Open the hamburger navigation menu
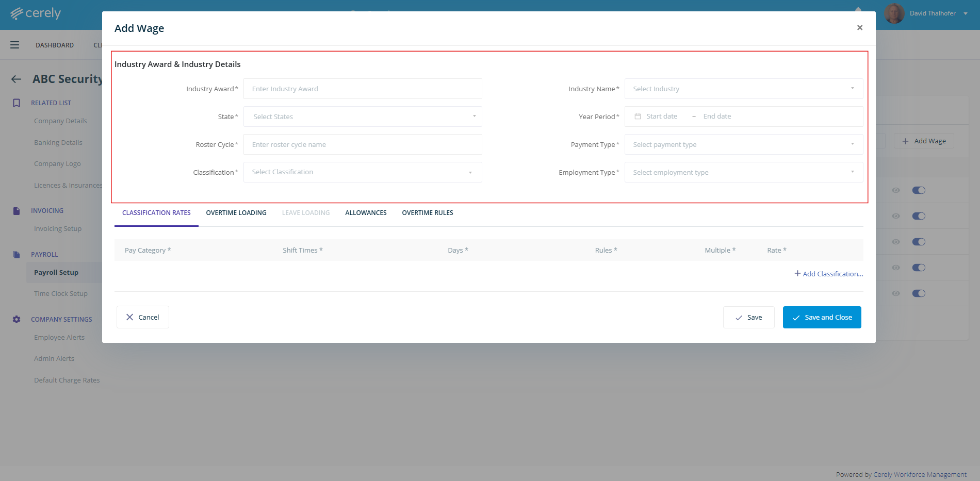The height and width of the screenshot is (481, 980). pyautogui.click(x=14, y=45)
